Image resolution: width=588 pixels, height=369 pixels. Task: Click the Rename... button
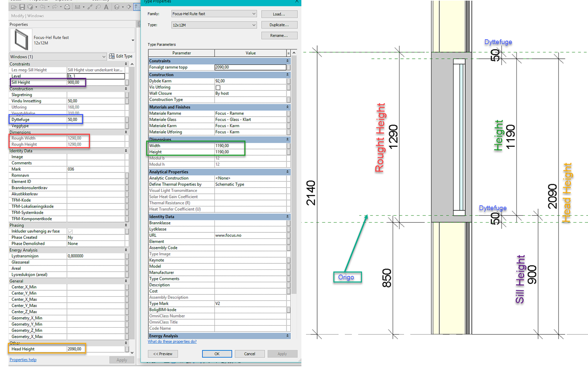coord(279,36)
